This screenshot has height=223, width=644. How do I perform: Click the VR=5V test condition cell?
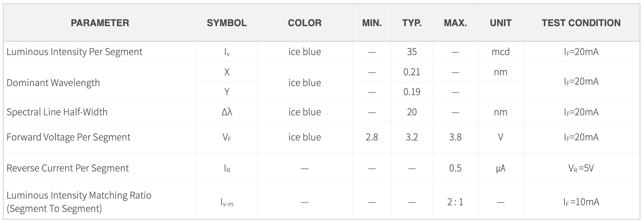click(x=581, y=168)
